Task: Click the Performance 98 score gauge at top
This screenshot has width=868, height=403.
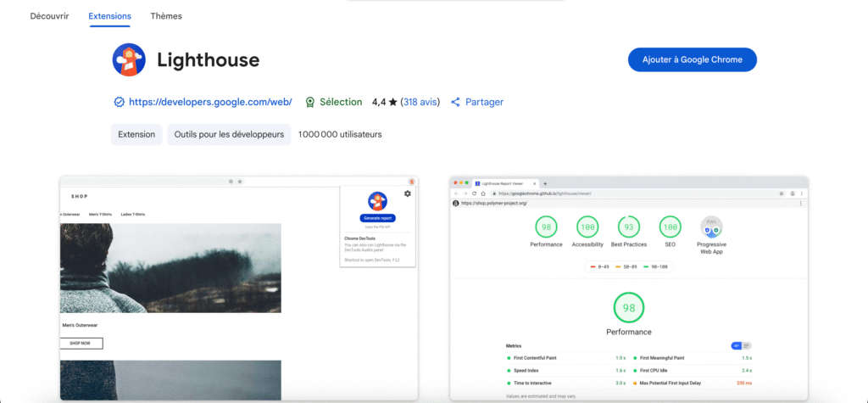Action: [546, 227]
